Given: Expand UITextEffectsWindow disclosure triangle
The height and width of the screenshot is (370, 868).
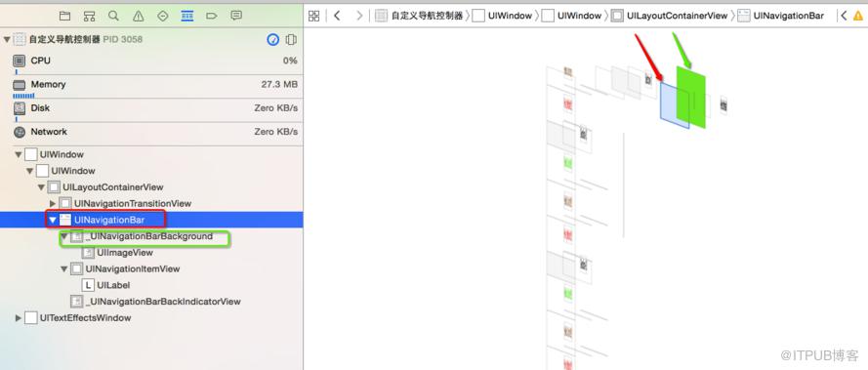Looking at the screenshot, I should tap(19, 318).
